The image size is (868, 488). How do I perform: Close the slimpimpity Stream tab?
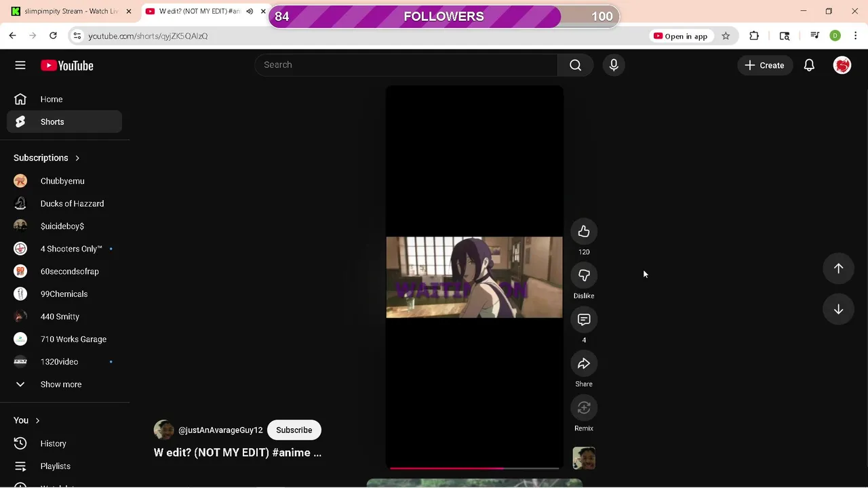coord(129,12)
